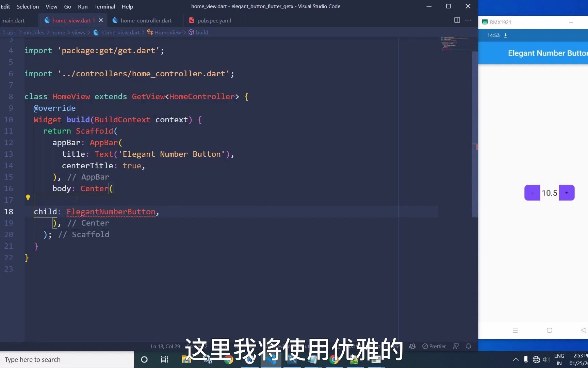Open the network globe tray icon
This screenshot has width=588, height=368.
click(x=536, y=359)
